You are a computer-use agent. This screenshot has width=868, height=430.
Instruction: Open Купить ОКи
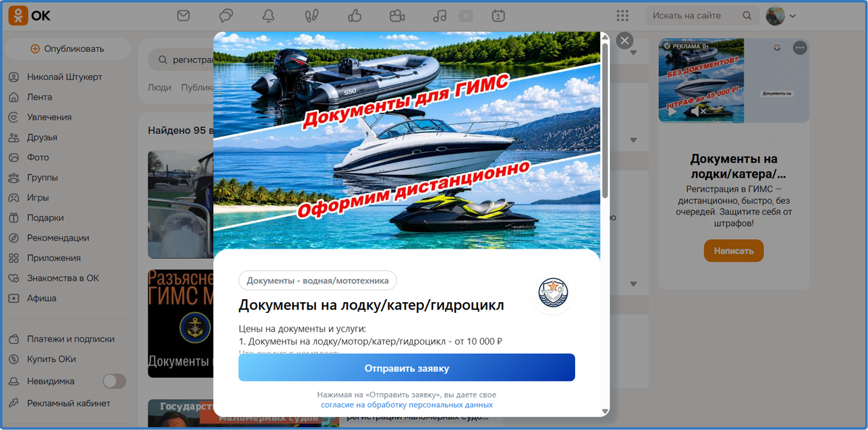(x=51, y=359)
